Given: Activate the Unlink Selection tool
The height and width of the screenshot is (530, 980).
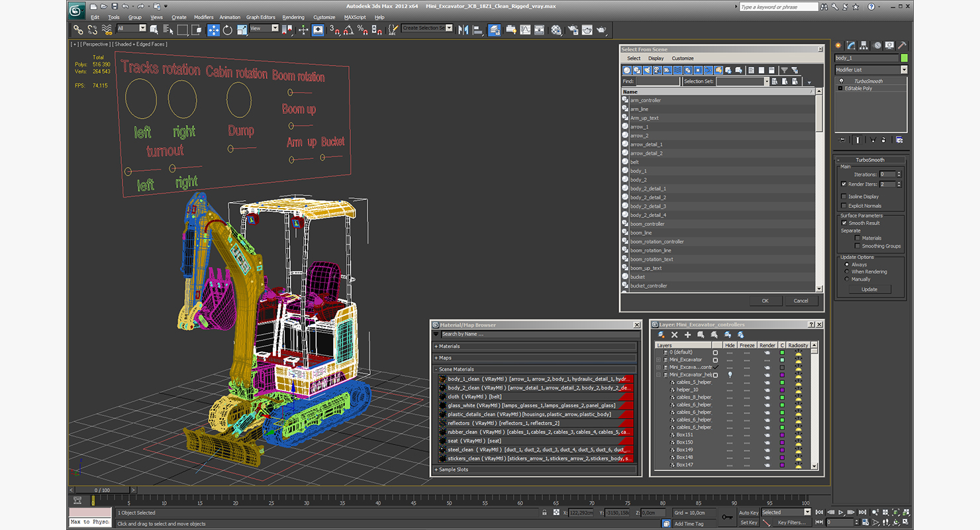Looking at the screenshot, I should click(x=92, y=30).
